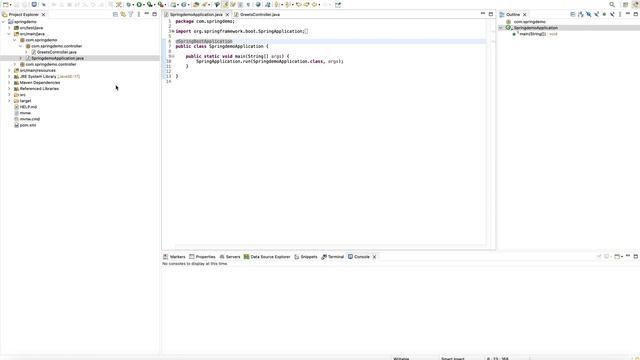
Task: Toggle Link with Editor in Project Explorer
Action: coord(123,14)
